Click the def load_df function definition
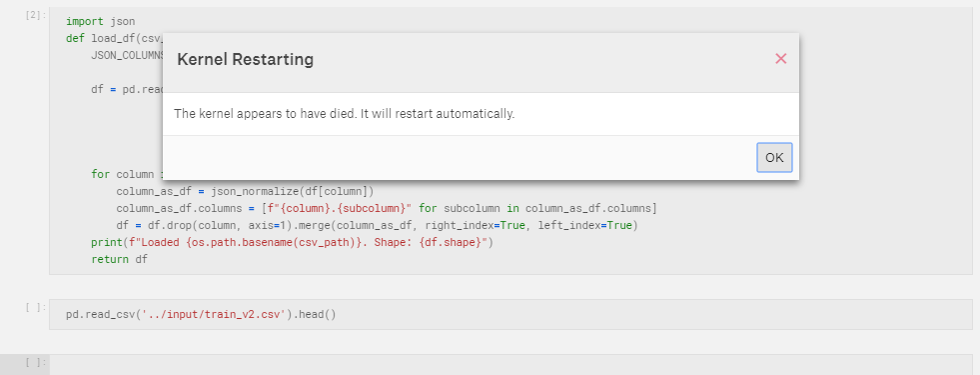This screenshot has width=980, height=375. [x=114, y=38]
